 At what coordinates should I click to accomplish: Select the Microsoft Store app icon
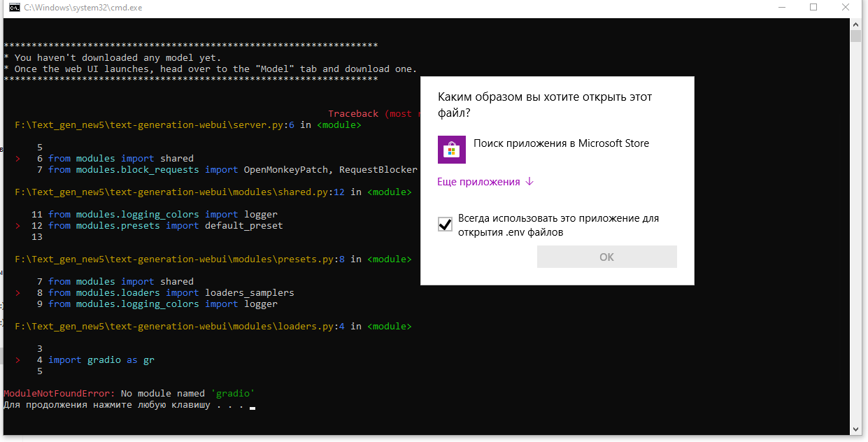(452, 150)
